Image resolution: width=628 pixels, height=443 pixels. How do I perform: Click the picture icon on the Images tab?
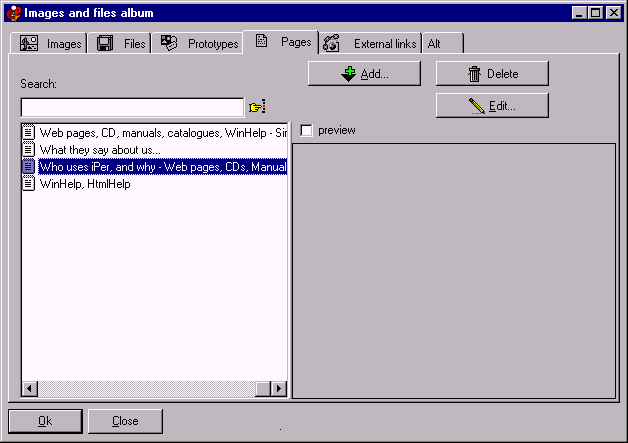30,43
